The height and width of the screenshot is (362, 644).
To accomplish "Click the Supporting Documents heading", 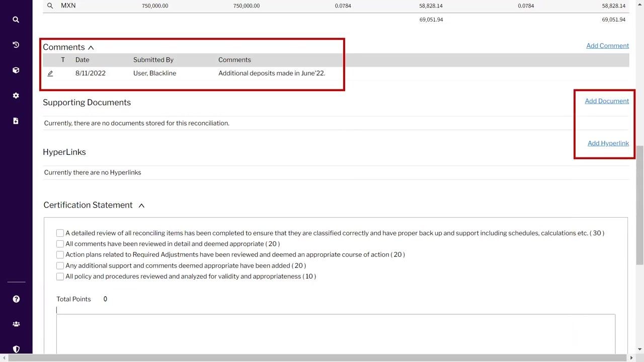I will point(87,103).
